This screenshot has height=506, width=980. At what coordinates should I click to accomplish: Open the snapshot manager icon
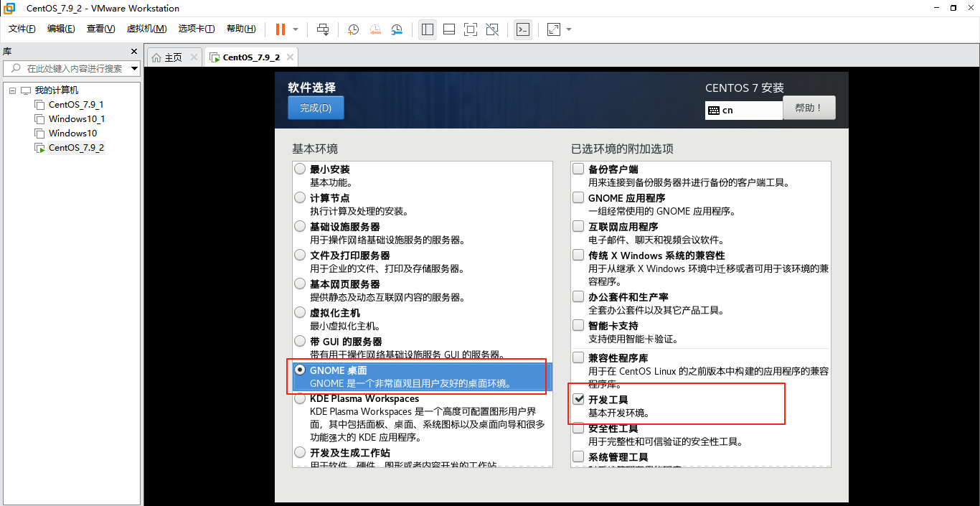point(397,29)
